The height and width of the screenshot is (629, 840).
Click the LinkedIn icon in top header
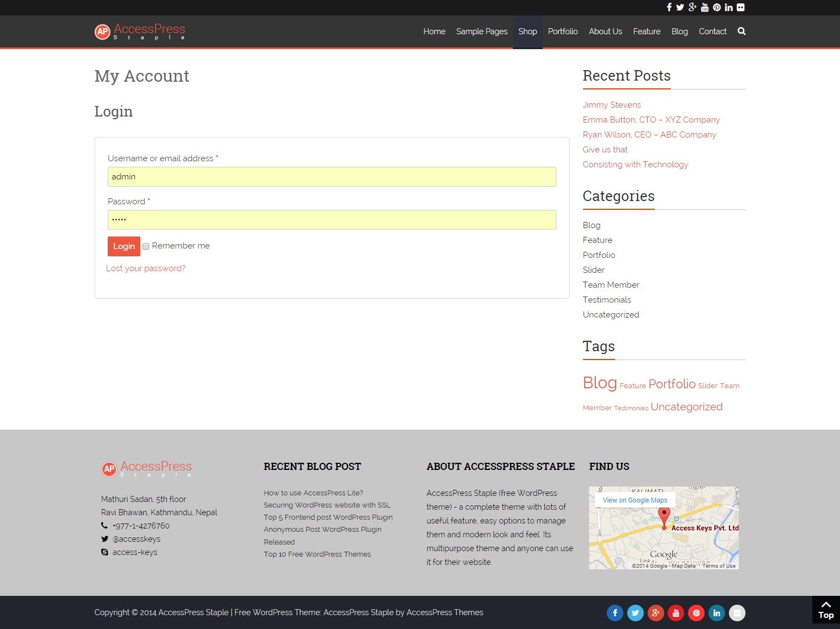pyautogui.click(x=728, y=7)
